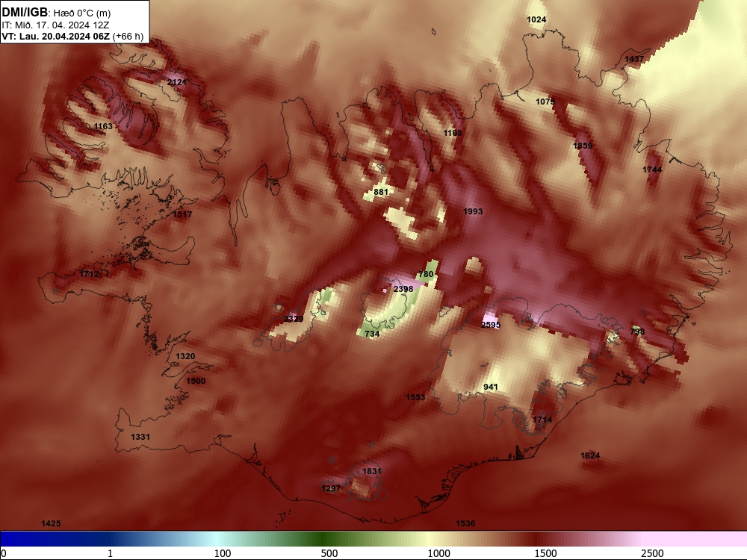Click the map value 1536
This screenshot has width=747, height=560.
click(x=465, y=523)
